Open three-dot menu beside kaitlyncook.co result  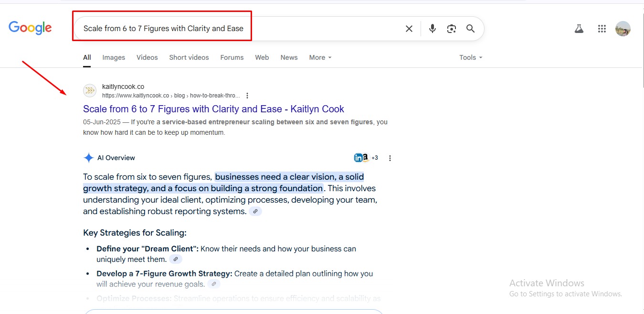coord(247,96)
